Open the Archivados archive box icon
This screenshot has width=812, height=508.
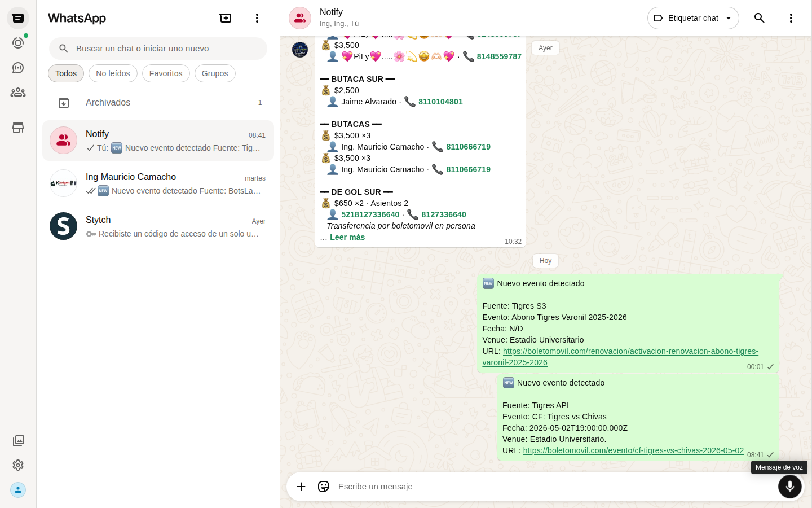click(64, 103)
